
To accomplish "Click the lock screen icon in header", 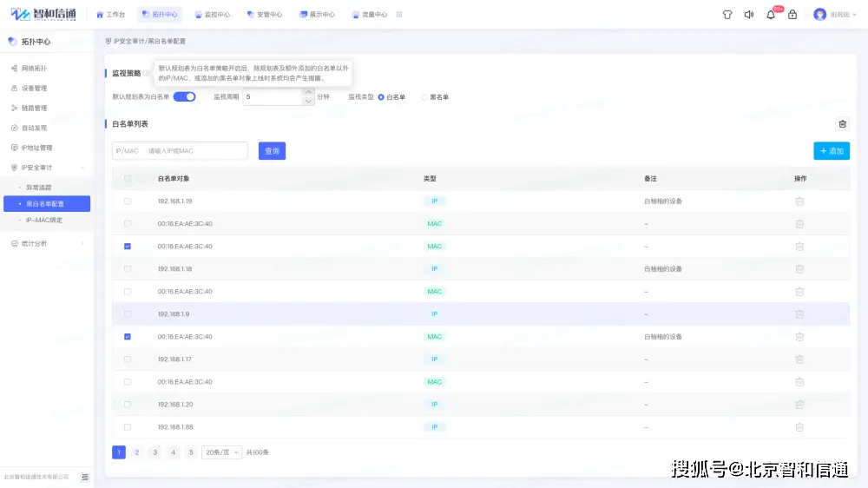I will pos(792,15).
